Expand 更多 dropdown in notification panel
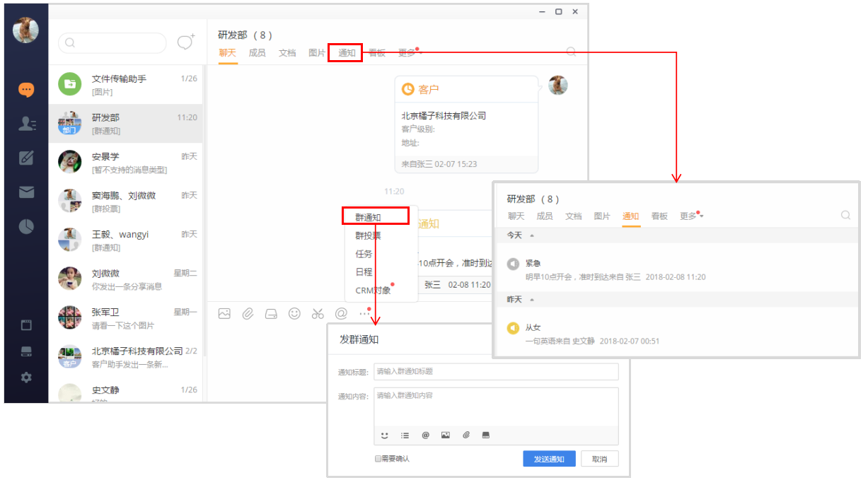This screenshot has width=868, height=485. [691, 216]
